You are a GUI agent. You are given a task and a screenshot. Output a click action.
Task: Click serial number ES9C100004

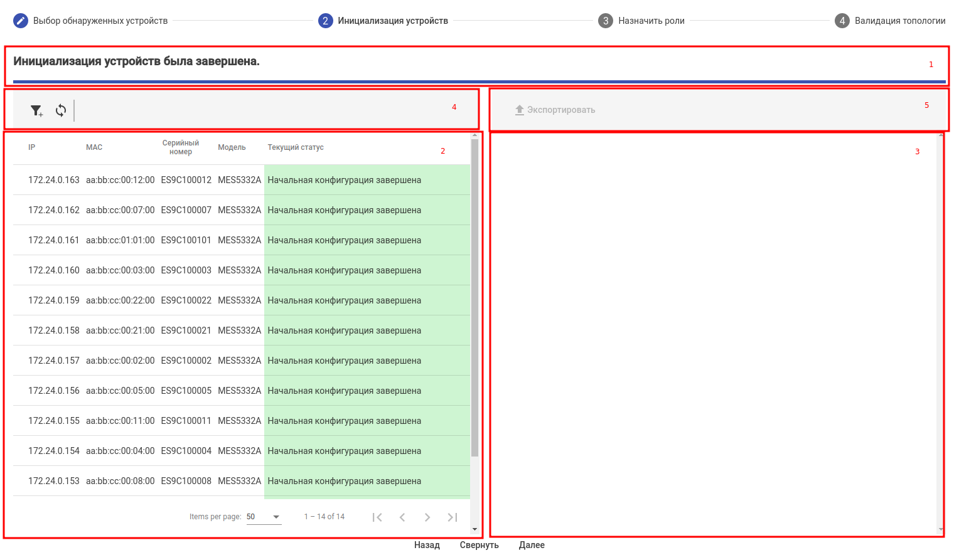tap(186, 451)
